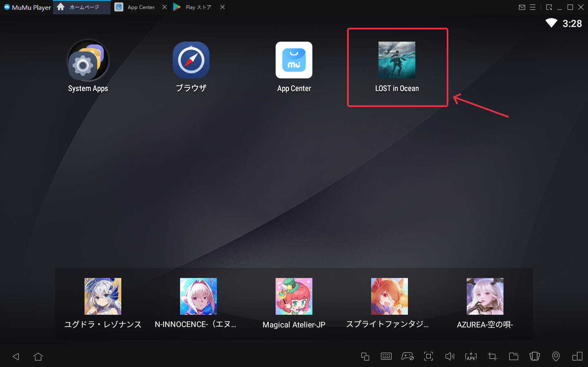Close the App Center tab

165,7
